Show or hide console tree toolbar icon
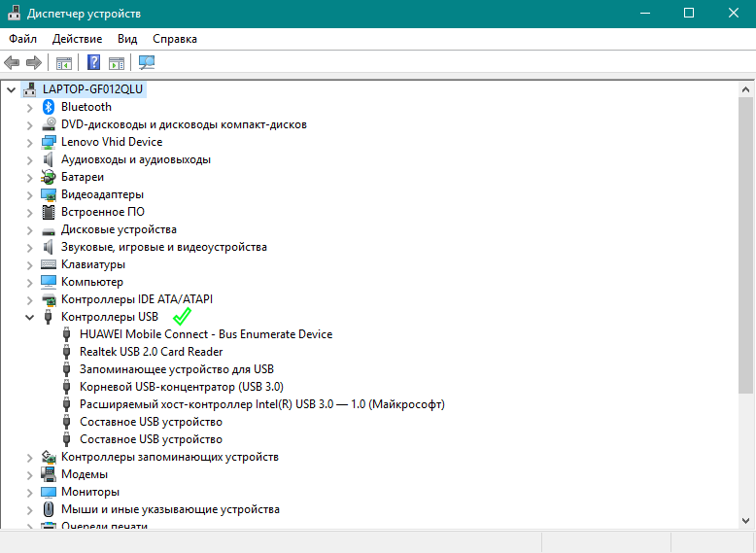The image size is (756, 553). [x=63, y=62]
